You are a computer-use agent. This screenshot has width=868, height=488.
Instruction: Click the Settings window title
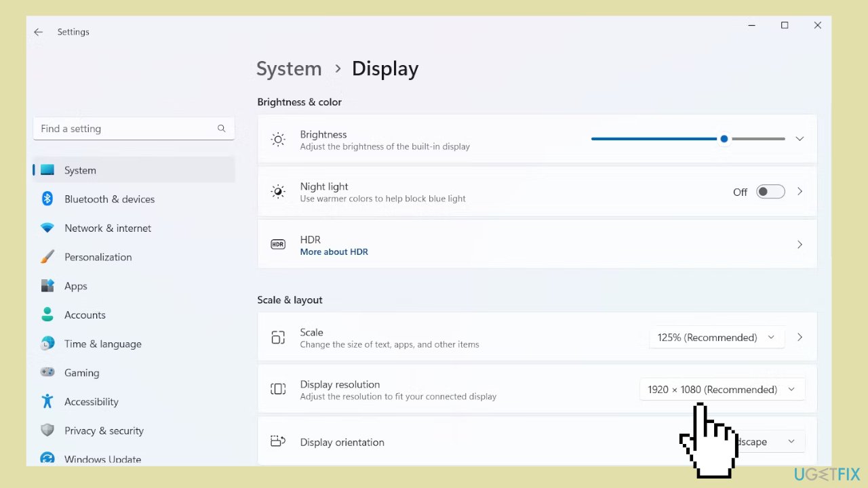[x=73, y=32]
